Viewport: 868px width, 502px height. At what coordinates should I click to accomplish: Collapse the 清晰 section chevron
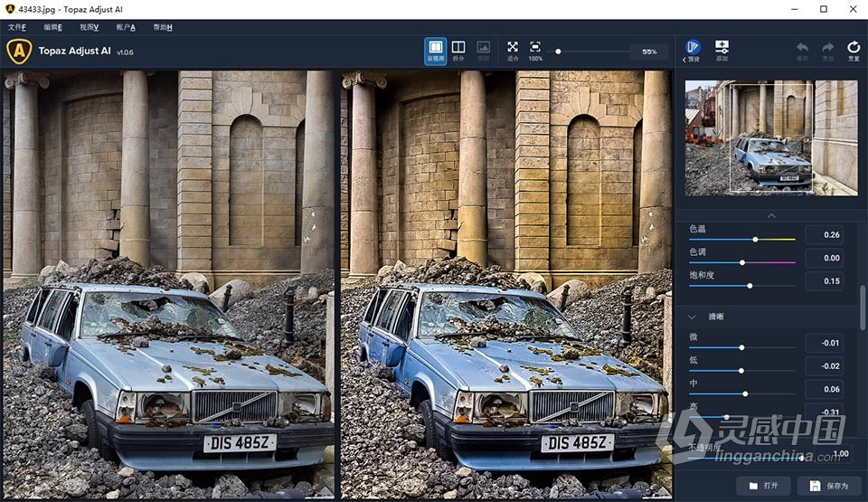(x=692, y=317)
